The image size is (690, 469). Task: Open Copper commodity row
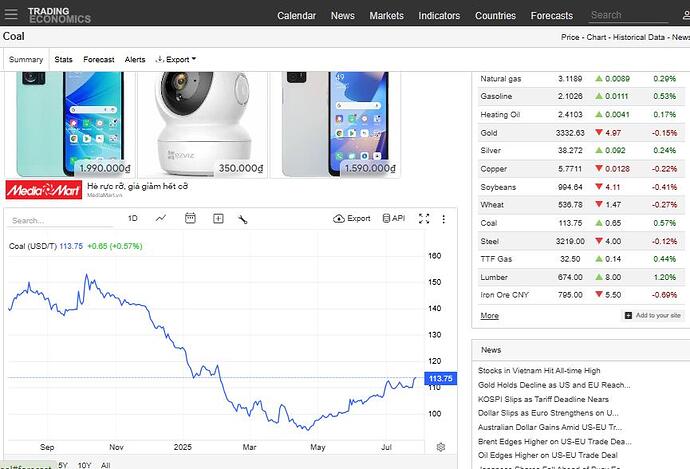click(x=581, y=169)
